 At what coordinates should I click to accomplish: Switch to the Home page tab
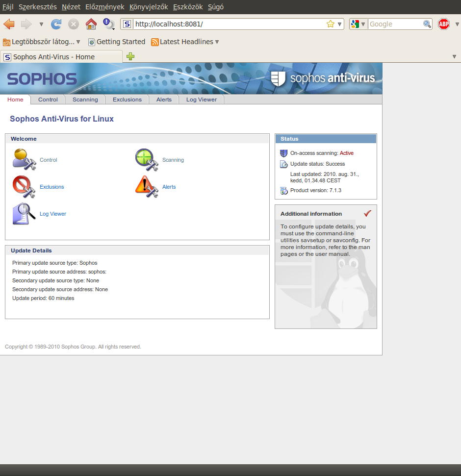[x=15, y=100]
